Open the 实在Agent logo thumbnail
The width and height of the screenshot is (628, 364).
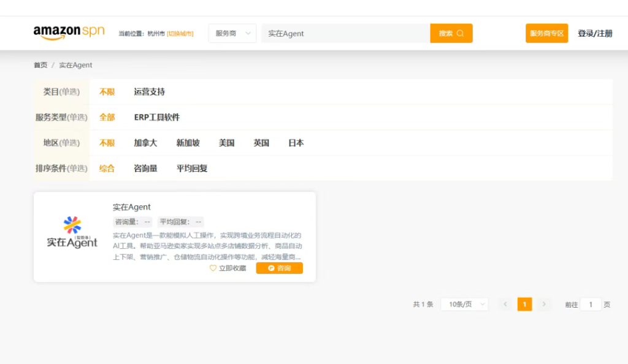click(x=72, y=233)
